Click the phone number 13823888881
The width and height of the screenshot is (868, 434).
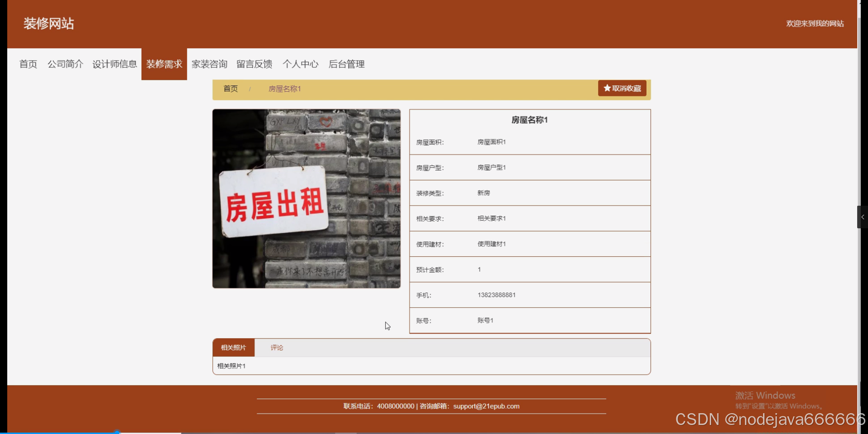[496, 295]
